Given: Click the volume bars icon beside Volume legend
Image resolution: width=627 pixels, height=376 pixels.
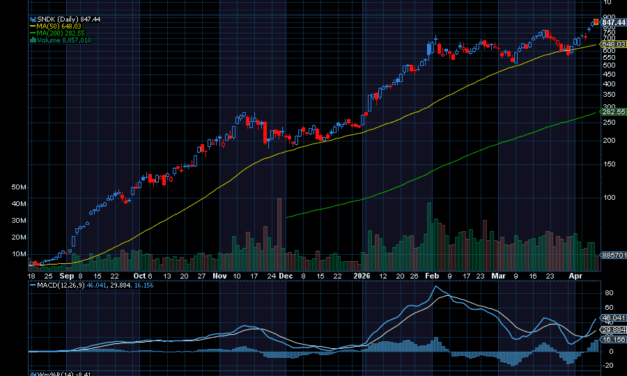Looking at the screenshot, I should pyautogui.click(x=33, y=40).
